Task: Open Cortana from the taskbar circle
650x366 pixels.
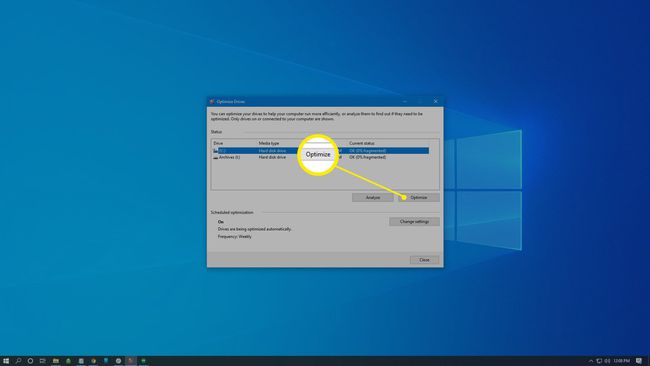Action: tap(30, 361)
